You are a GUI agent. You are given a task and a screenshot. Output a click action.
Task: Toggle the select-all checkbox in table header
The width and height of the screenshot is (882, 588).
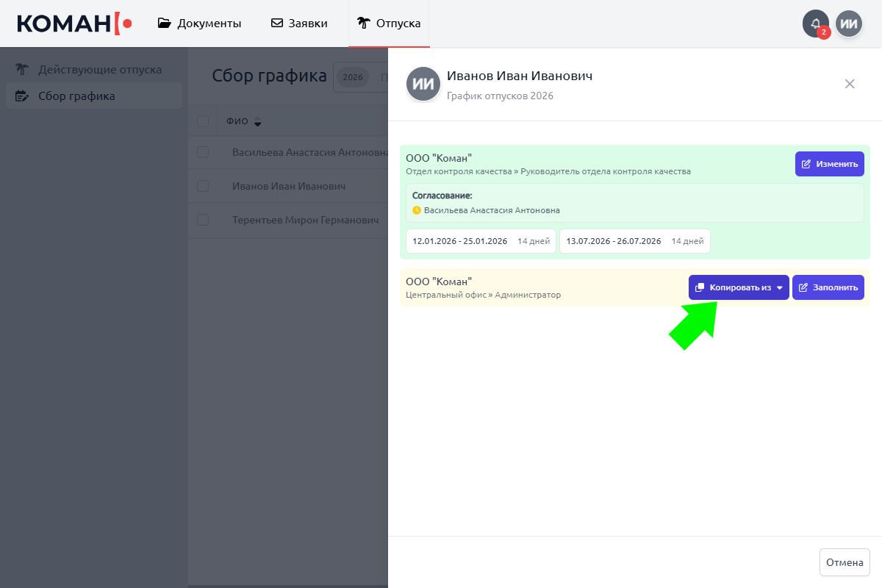click(x=203, y=122)
